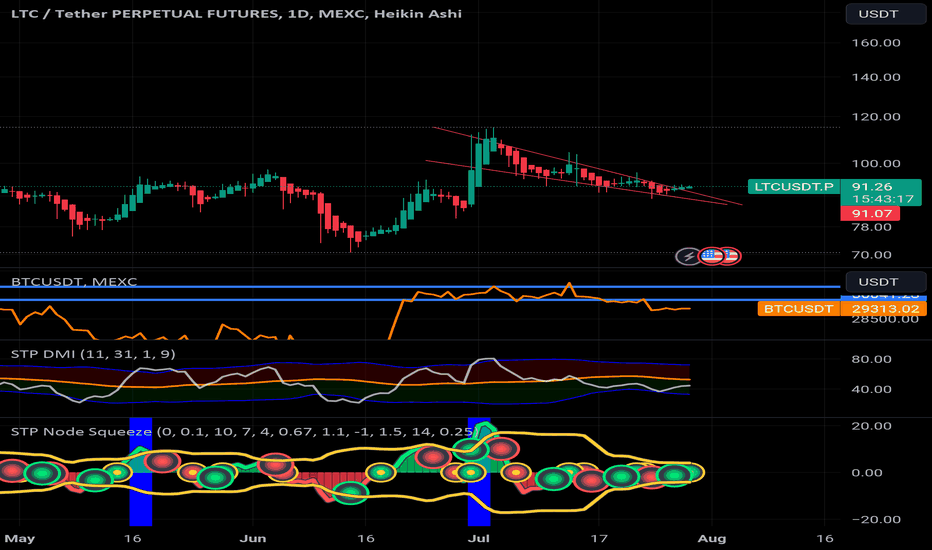Screen dimensions: 932x550
Task: Click the May label on time axis
Action: pos(20,539)
